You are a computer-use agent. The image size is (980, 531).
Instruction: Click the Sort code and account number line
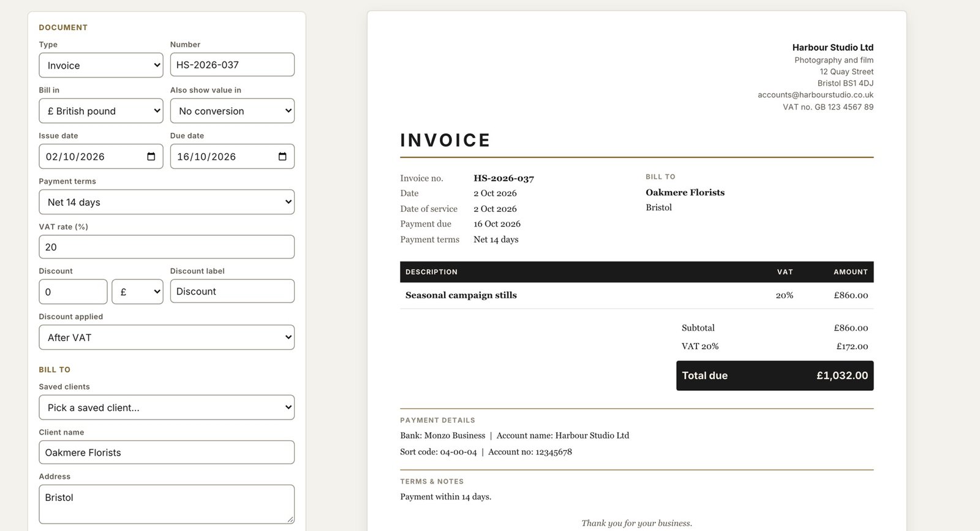(x=486, y=452)
